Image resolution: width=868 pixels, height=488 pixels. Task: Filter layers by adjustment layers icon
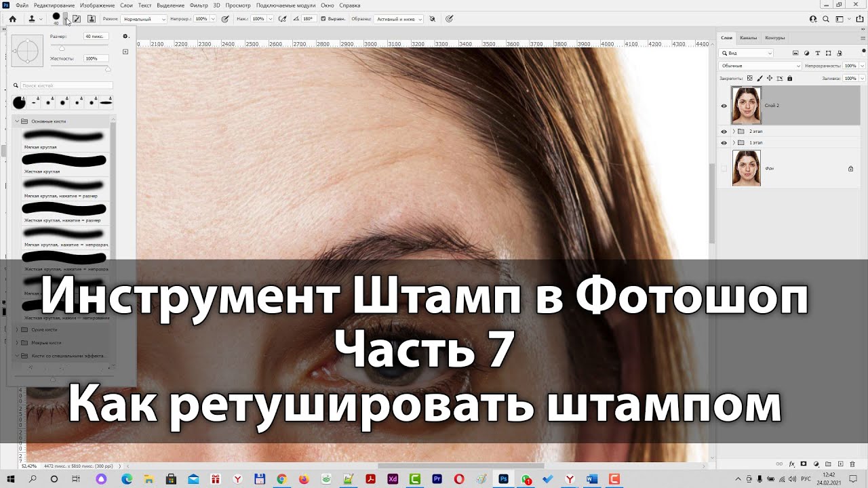pos(806,53)
